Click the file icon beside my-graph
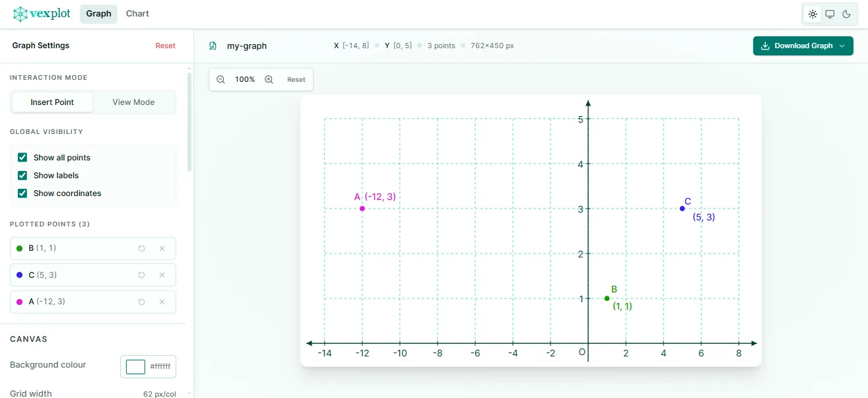 pyautogui.click(x=213, y=46)
